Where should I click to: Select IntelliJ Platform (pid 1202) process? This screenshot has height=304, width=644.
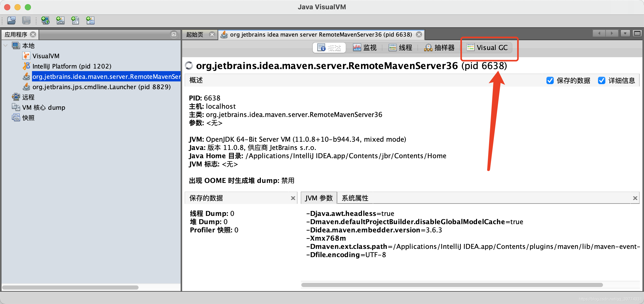pyautogui.click(x=72, y=66)
